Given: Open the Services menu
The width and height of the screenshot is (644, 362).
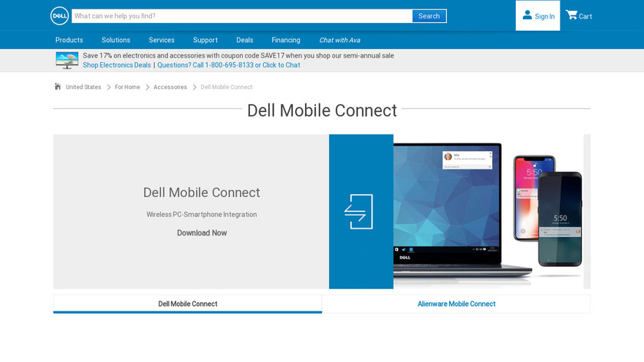Looking at the screenshot, I should pos(162,40).
